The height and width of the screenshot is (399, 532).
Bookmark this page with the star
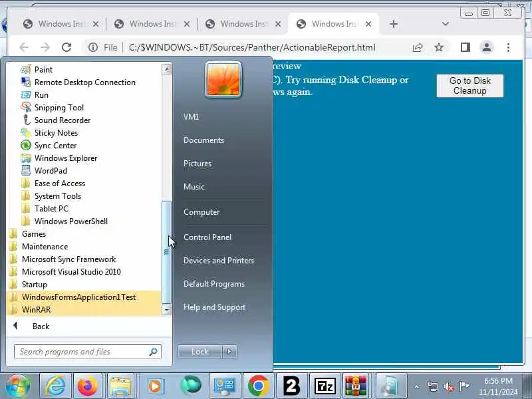[x=439, y=47]
